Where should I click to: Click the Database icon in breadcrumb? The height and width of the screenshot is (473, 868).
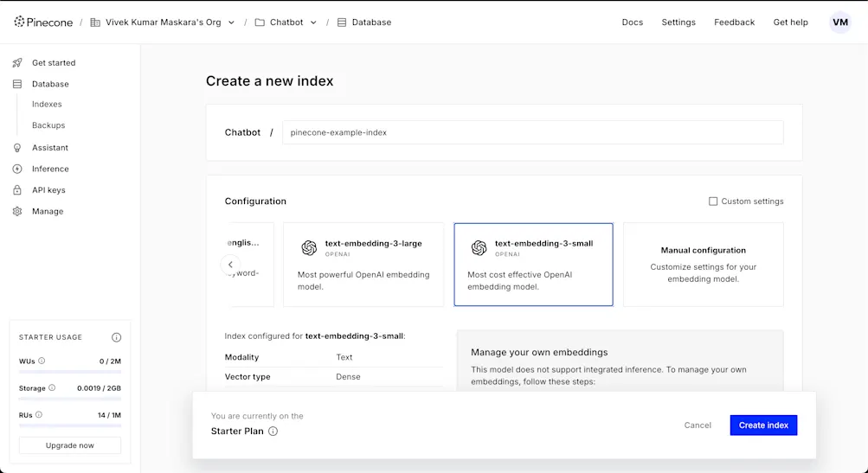click(342, 22)
